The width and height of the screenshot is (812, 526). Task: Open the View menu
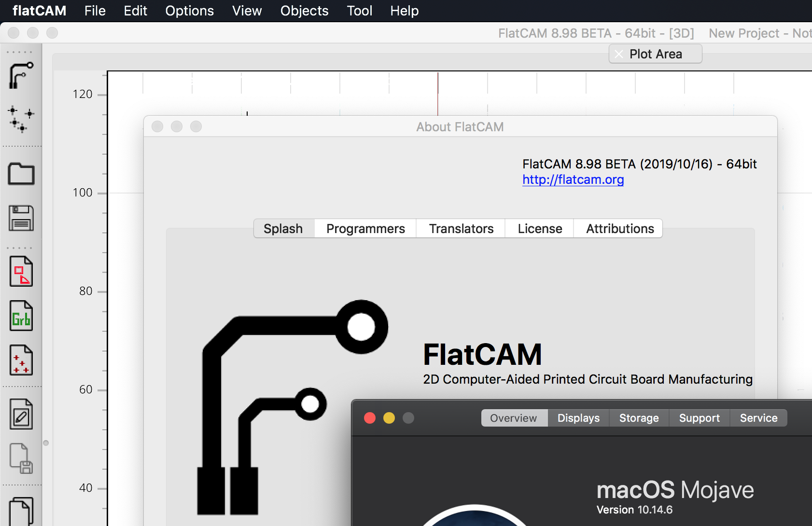pos(247,11)
